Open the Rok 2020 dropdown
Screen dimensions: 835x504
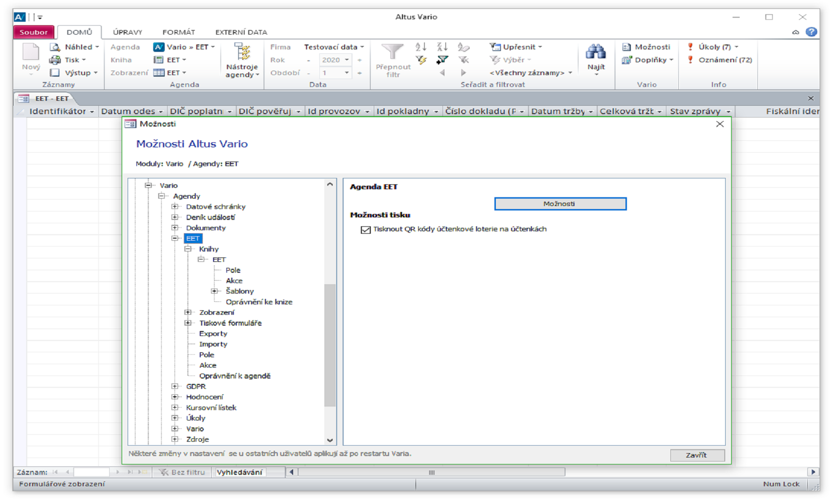347,60
